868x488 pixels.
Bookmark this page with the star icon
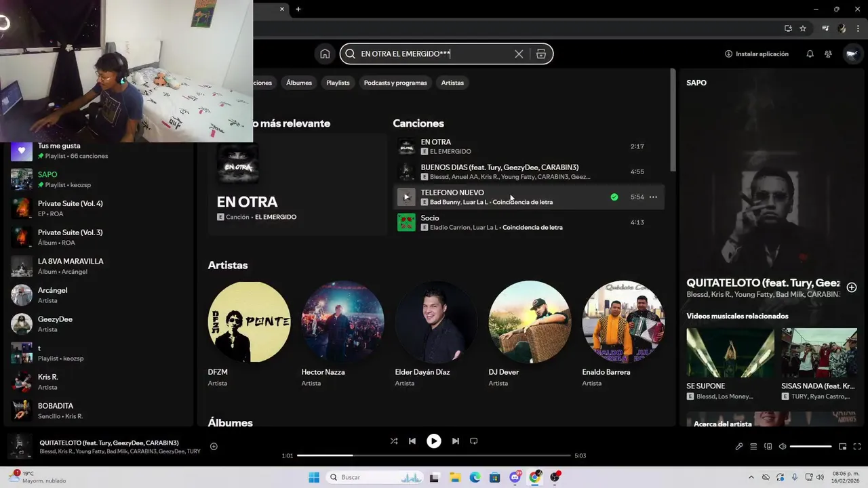[803, 28]
